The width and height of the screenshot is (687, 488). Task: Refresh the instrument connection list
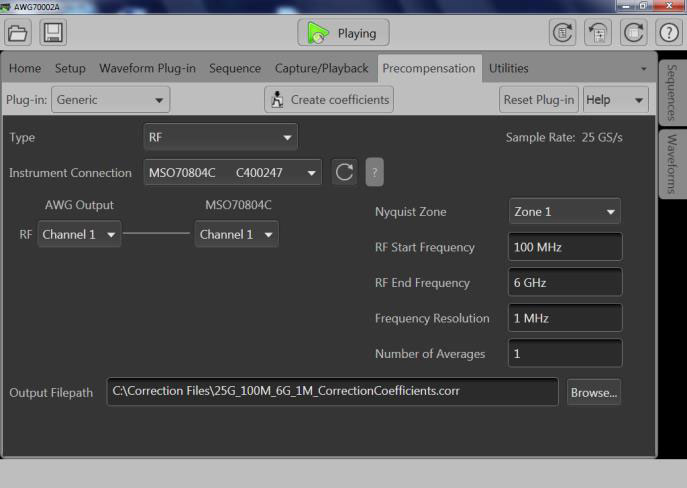[x=344, y=172]
